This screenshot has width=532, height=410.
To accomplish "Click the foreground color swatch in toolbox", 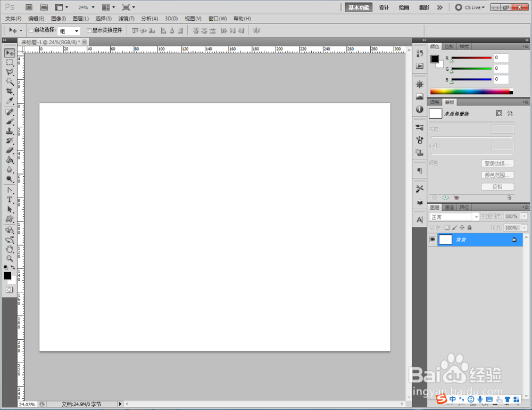I will 7,275.
